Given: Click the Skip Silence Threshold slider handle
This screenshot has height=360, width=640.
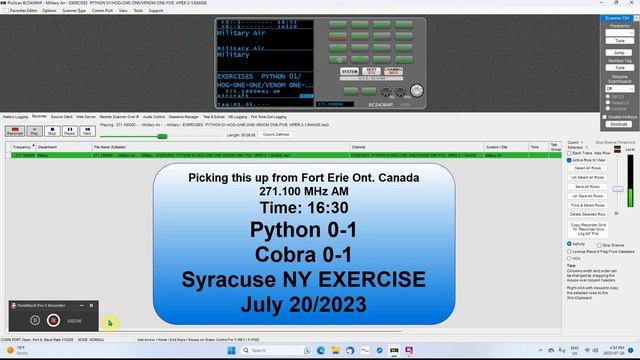Looking at the screenshot, I should [x=618, y=189].
